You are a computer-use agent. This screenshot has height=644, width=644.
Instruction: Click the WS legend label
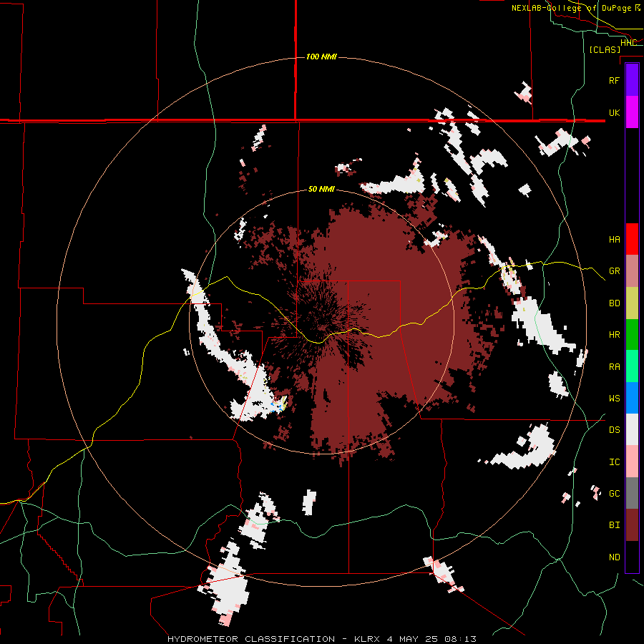point(614,398)
